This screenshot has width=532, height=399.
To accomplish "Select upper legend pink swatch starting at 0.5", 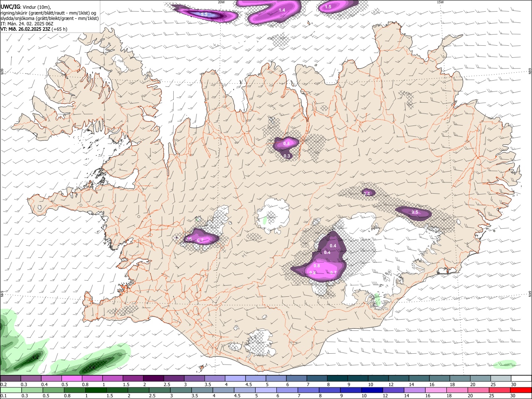I will [71, 379].
